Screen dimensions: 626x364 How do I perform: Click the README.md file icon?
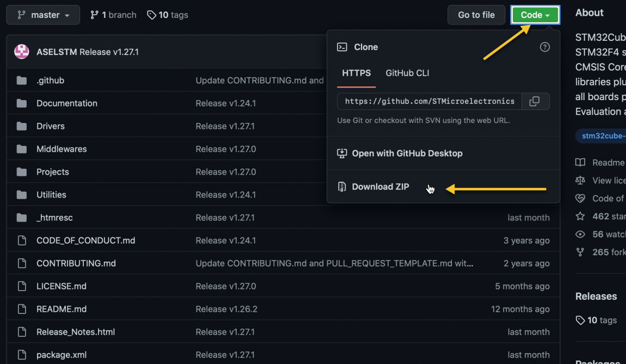[x=22, y=309]
